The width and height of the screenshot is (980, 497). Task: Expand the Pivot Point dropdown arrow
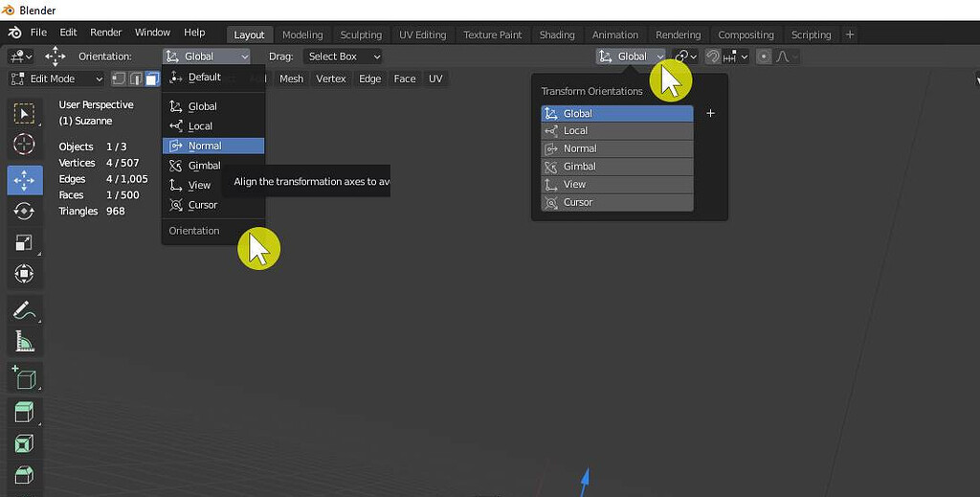(694, 56)
